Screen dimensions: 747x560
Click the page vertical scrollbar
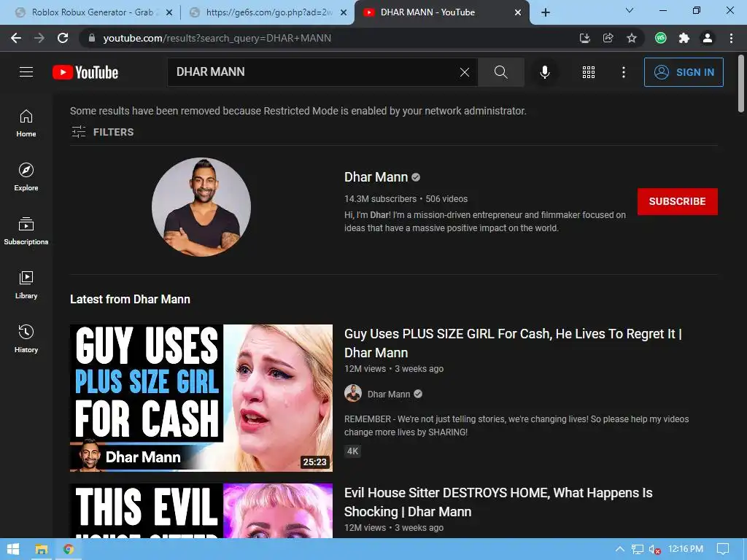[741, 84]
